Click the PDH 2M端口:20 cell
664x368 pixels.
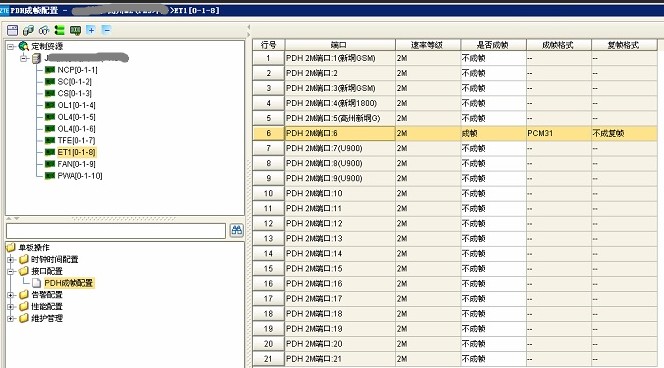click(x=340, y=344)
